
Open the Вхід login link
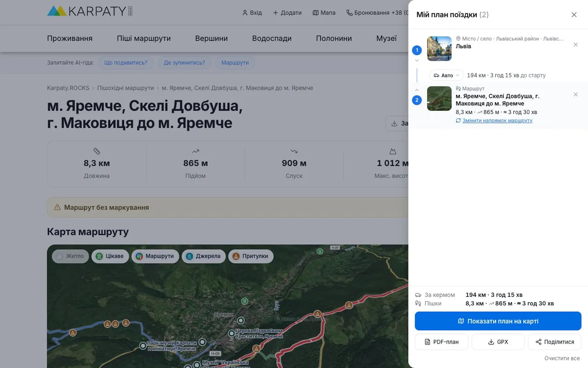[252, 13]
